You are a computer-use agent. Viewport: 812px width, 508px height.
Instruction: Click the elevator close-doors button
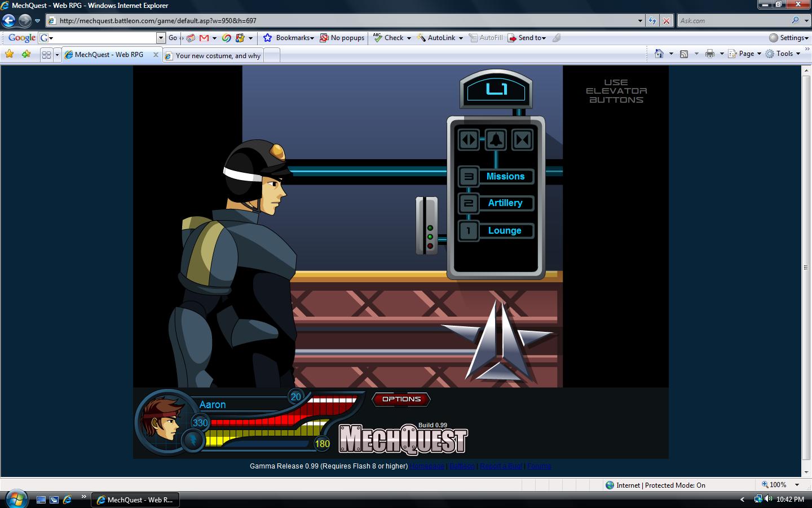[522, 139]
